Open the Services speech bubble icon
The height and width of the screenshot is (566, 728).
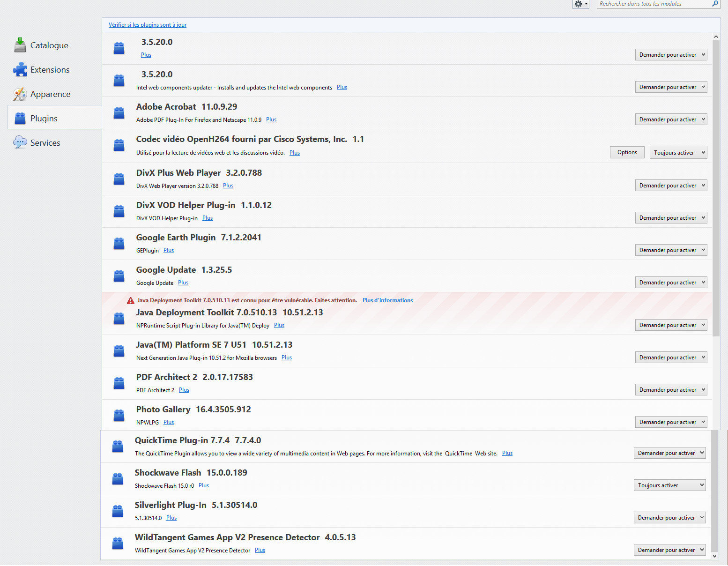pos(20,142)
